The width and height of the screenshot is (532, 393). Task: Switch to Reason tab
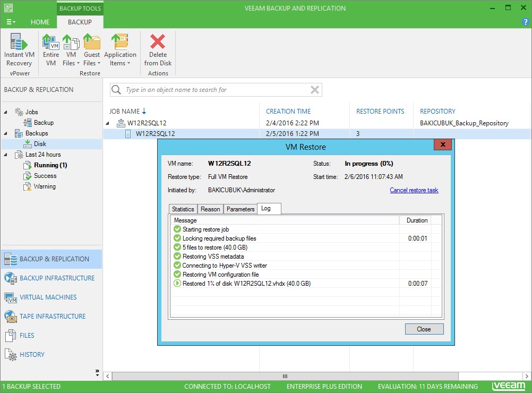(x=210, y=209)
